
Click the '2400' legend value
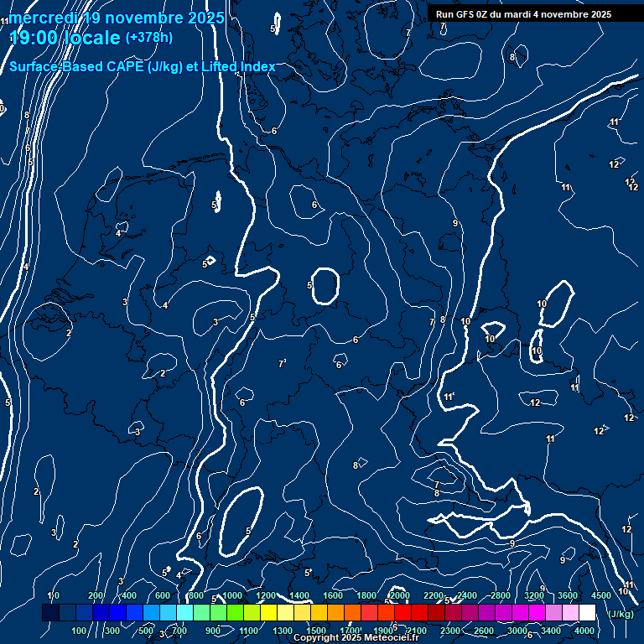coord(467,595)
